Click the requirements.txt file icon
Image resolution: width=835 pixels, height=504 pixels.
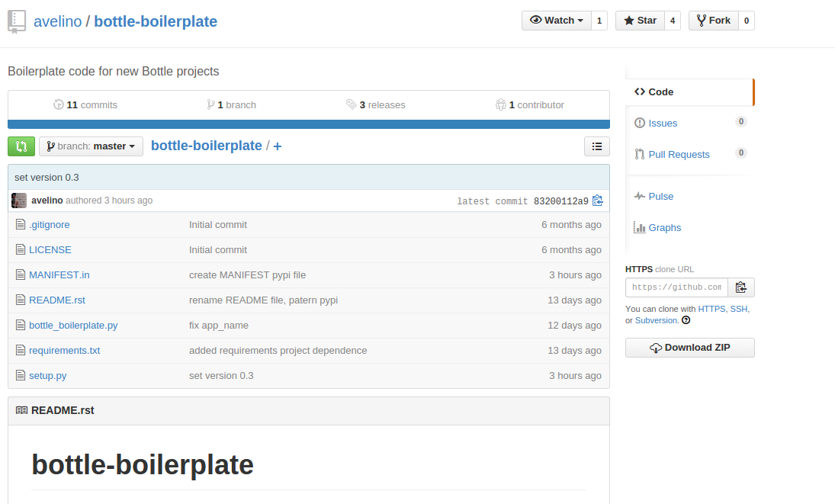coord(21,350)
